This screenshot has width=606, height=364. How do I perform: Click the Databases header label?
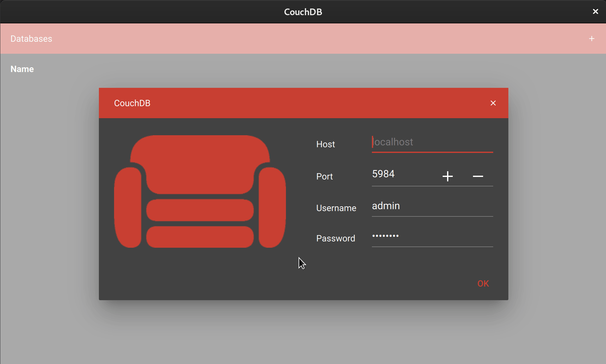(31, 39)
